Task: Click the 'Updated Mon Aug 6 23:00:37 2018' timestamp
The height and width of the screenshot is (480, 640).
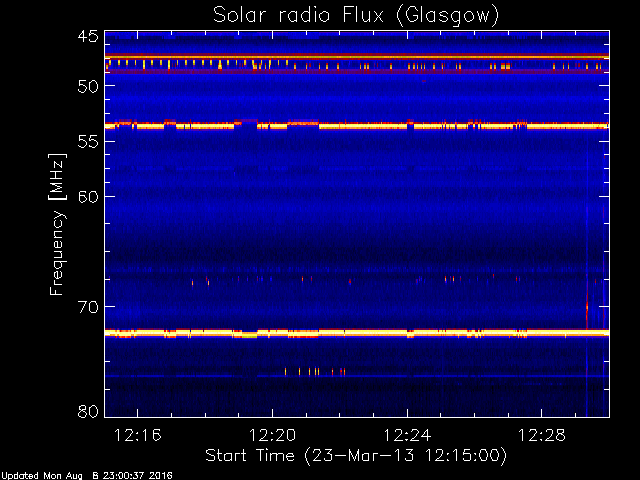Action: pyautogui.click(x=86, y=476)
